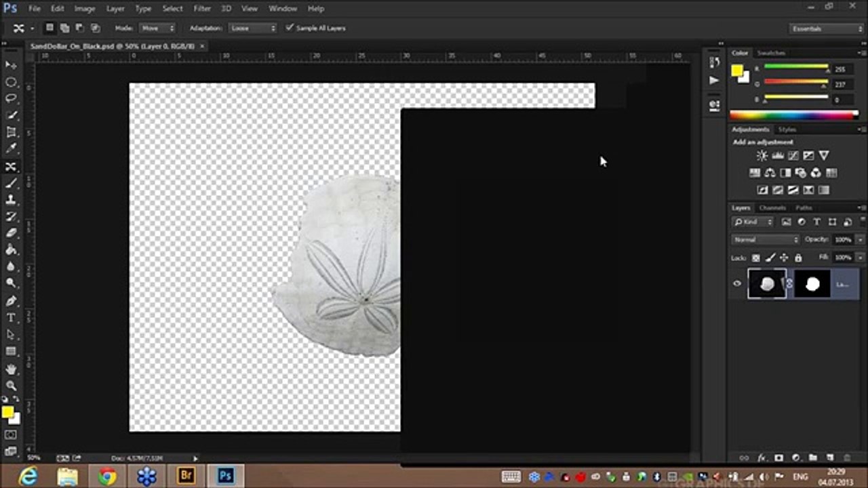Add a Color Balance adjustment
868x488 pixels.
770,173
